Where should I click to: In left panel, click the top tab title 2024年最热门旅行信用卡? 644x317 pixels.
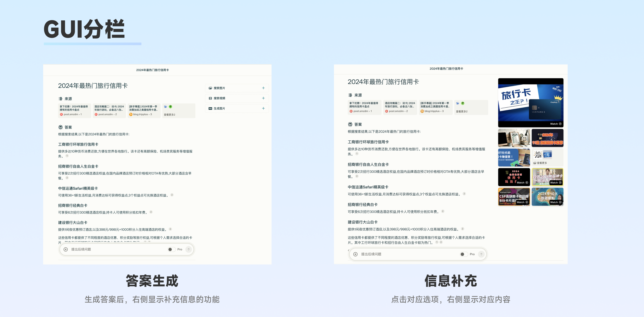coord(152,70)
